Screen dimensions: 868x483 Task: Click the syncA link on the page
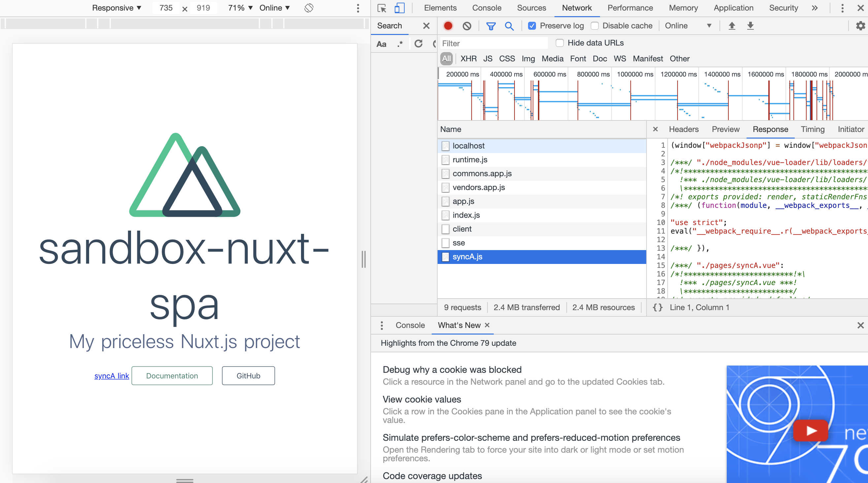pyautogui.click(x=112, y=375)
